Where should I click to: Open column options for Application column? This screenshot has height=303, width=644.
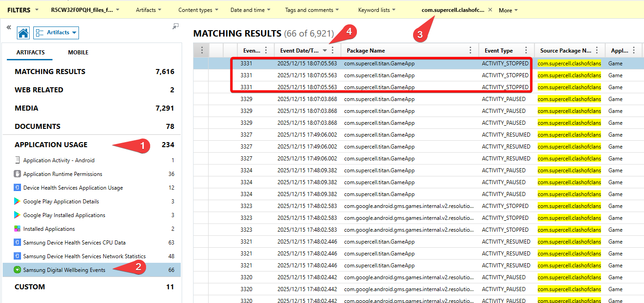634,50
